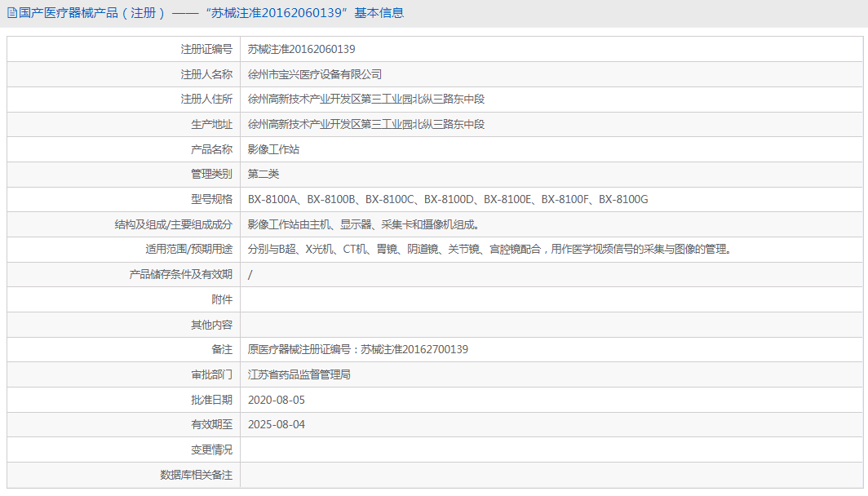Click the 数据库相关备注 row label
Screen dimensions: 868x496
tap(196, 475)
